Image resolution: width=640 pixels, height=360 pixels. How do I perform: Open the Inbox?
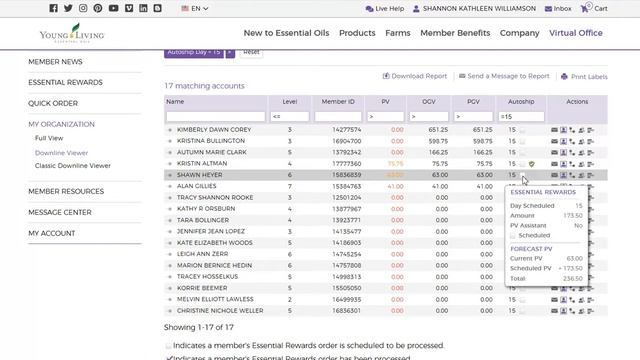pos(558,9)
